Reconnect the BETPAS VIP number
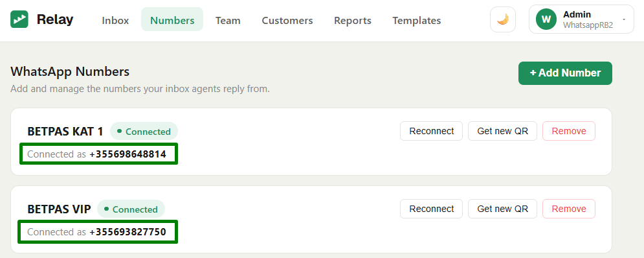 point(431,209)
